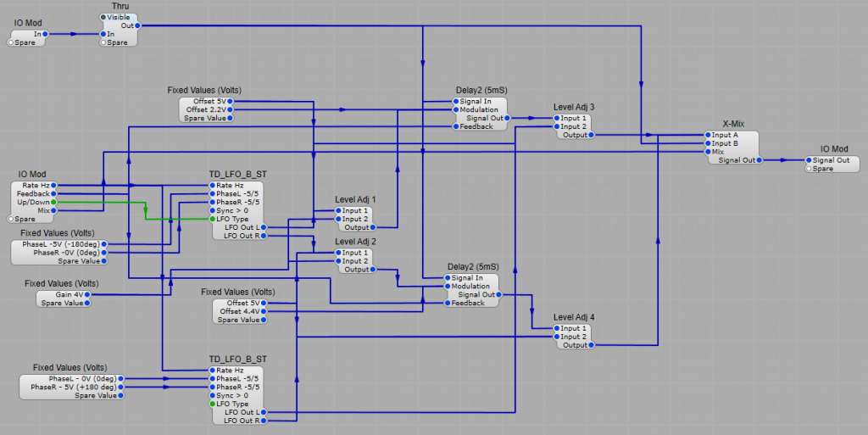
Task: Click the Offset 2.2V output port
Action: pyautogui.click(x=229, y=109)
